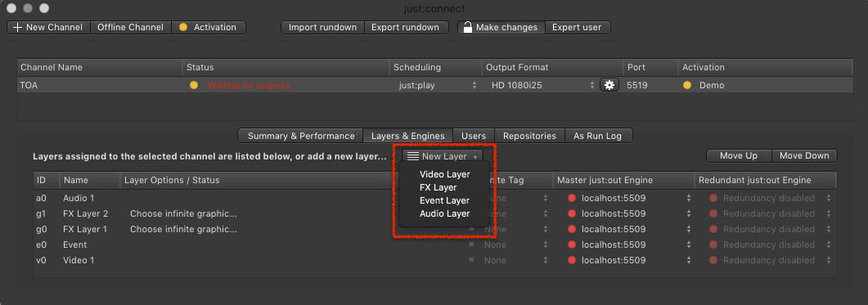This screenshot has width=868, height=305.
Task: Click 'Choose infinite graphic...' for FX Layer 1
Action: 183,229
